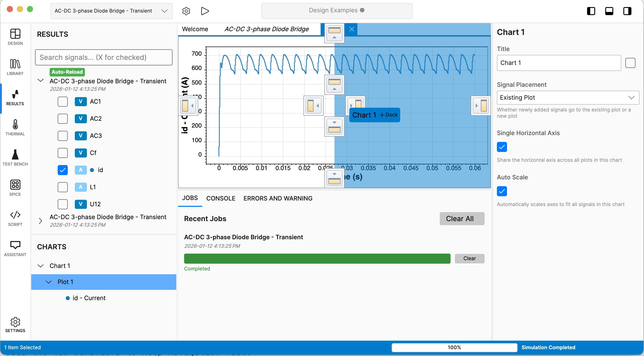Disable Auto Scale checkbox
Image resolution: width=644 pixels, height=356 pixels.
point(502,191)
